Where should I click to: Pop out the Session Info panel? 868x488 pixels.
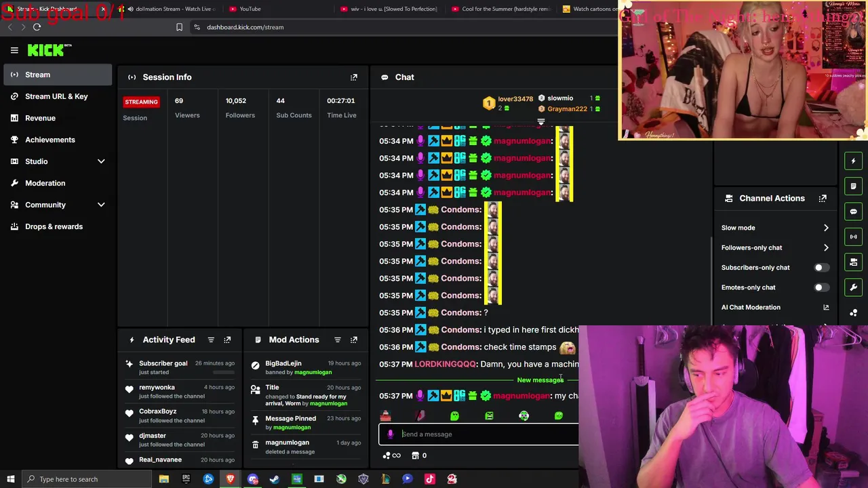tap(353, 77)
